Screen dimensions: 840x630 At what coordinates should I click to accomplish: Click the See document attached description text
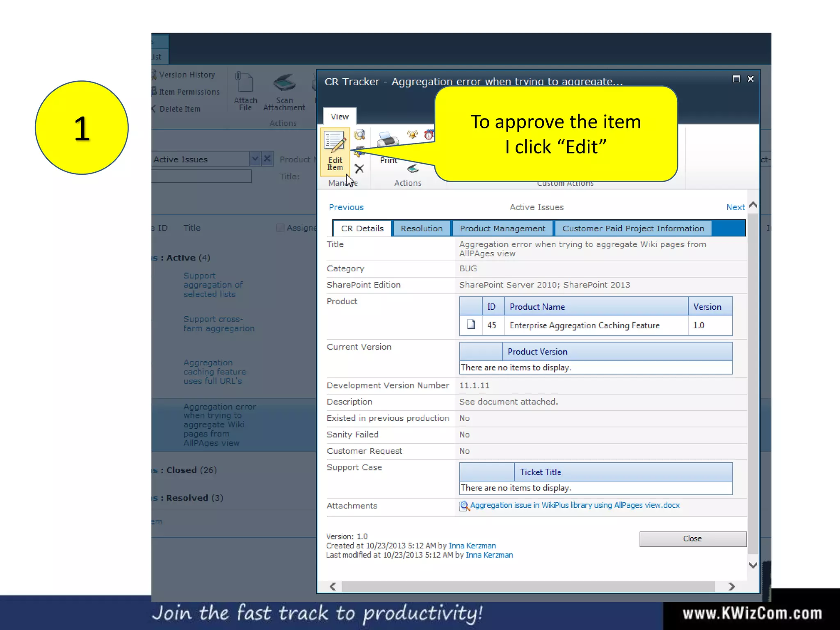(x=509, y=402)
